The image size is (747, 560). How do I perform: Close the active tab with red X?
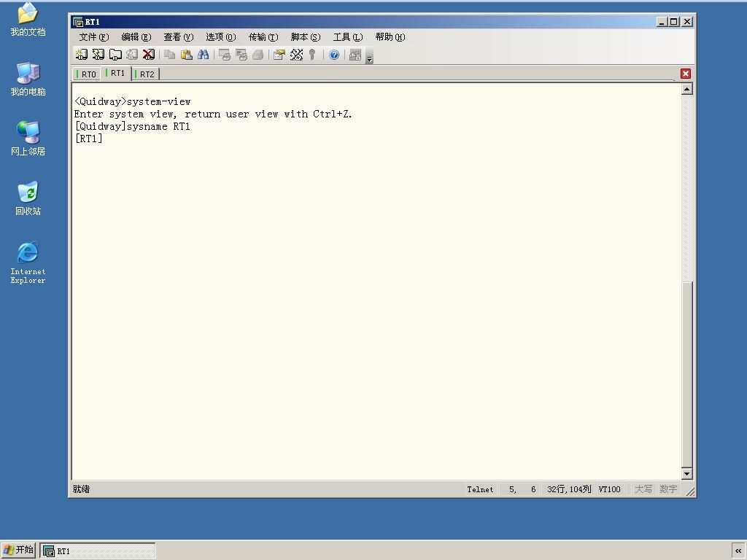(686, 74)
